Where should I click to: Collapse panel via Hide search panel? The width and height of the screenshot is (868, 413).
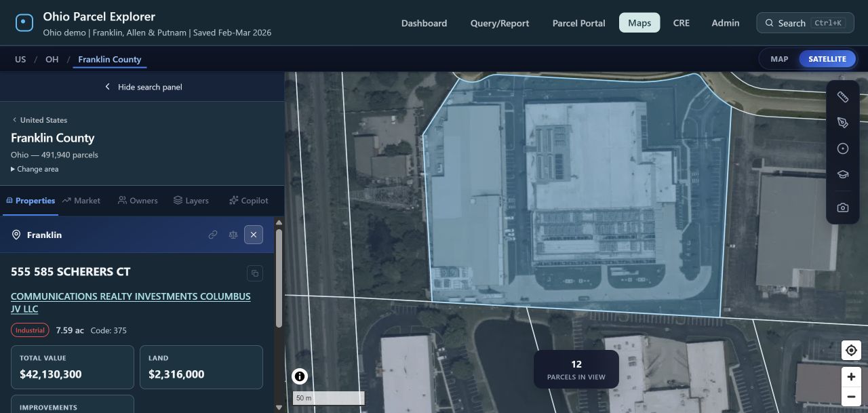[x=142, y=87]
